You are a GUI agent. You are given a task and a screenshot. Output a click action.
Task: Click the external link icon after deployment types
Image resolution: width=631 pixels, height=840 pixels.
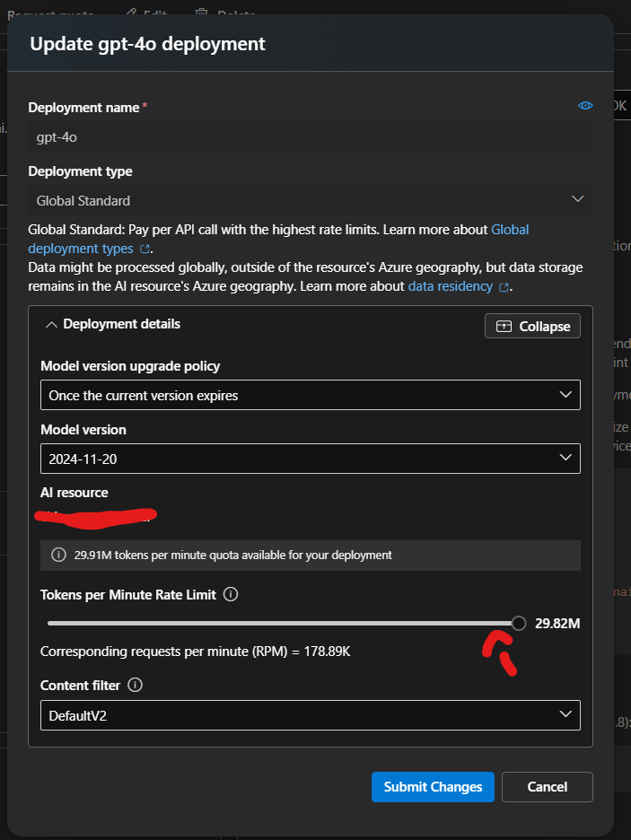[145, 249]
